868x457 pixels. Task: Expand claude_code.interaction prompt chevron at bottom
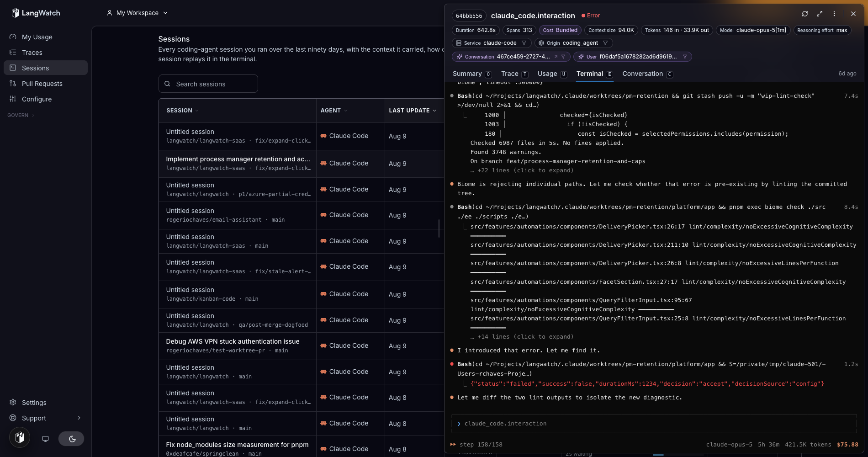tap(459, 424)
